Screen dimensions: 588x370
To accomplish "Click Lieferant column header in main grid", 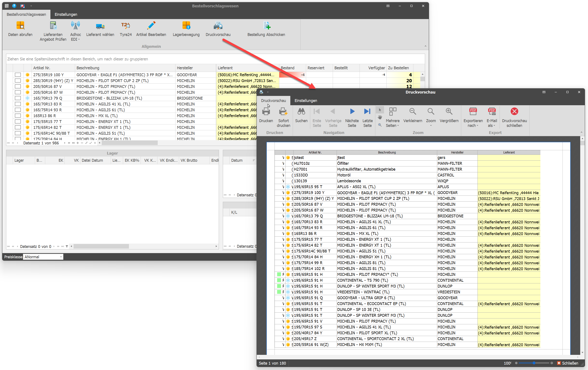I will 248,68.
